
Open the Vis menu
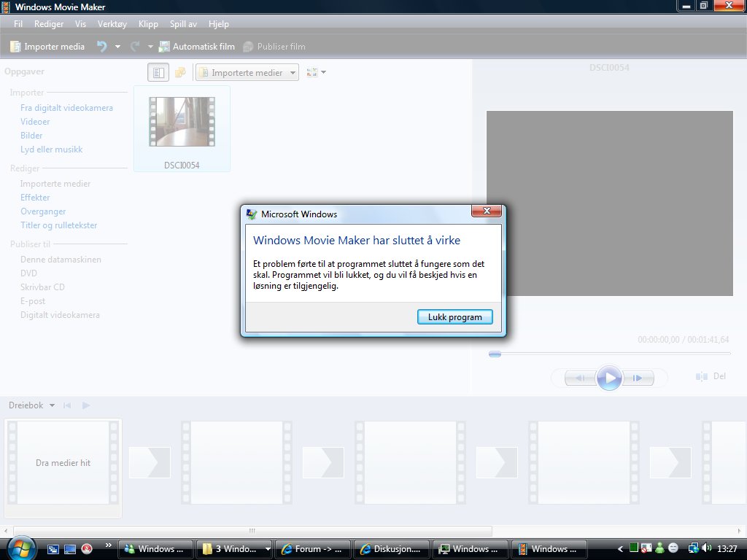(x=80, y=24)
